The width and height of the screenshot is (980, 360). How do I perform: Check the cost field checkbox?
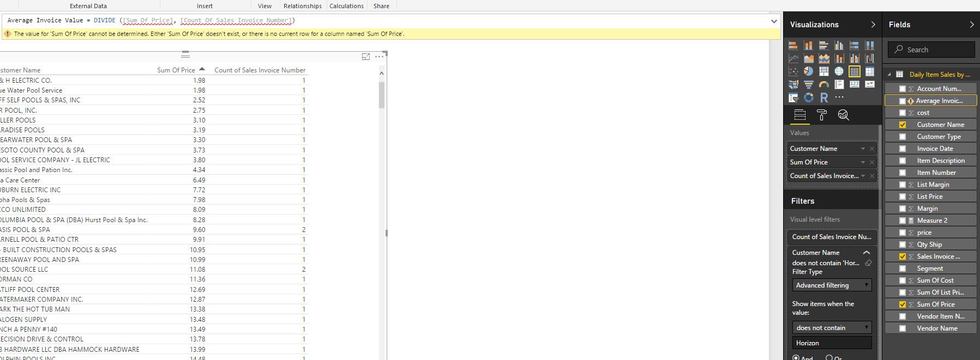click(902, 113)
